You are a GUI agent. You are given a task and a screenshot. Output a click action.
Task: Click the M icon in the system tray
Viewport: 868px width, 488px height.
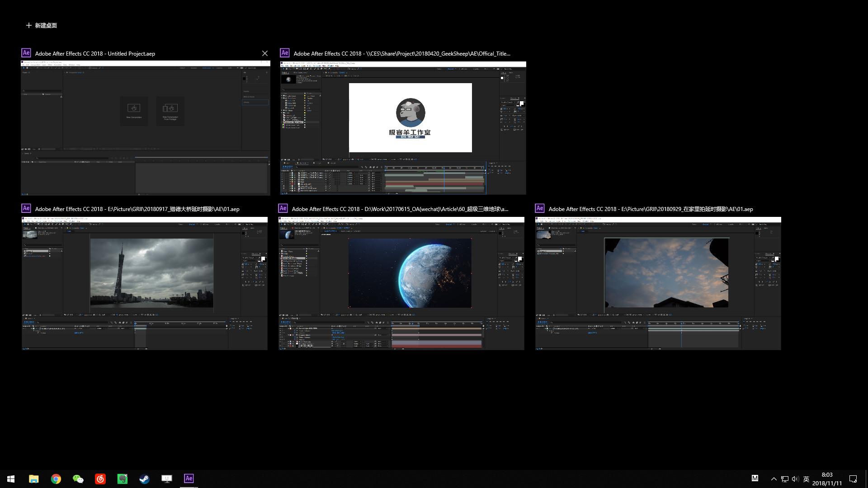click(x=755, y=479)
